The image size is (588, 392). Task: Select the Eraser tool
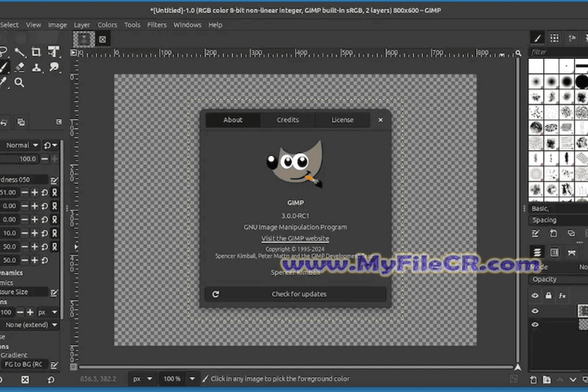coord(20,68)
